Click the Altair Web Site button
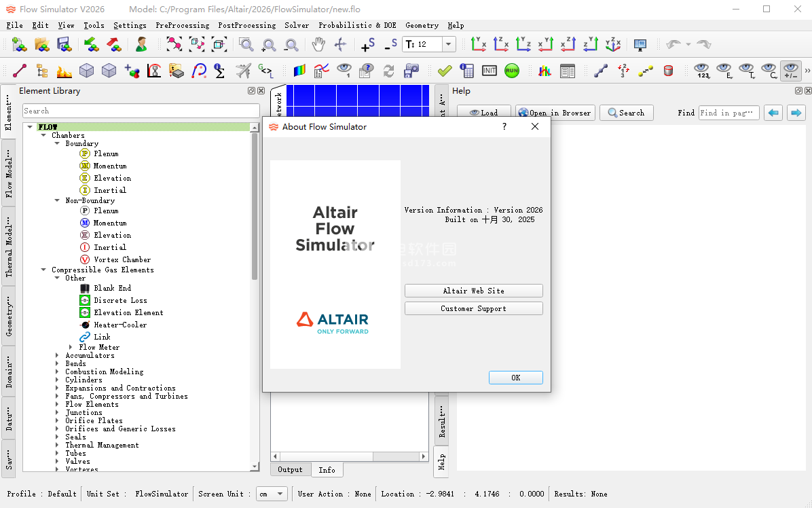The width and height of the screenshot is (812, 508). click(x=473, y=291)
